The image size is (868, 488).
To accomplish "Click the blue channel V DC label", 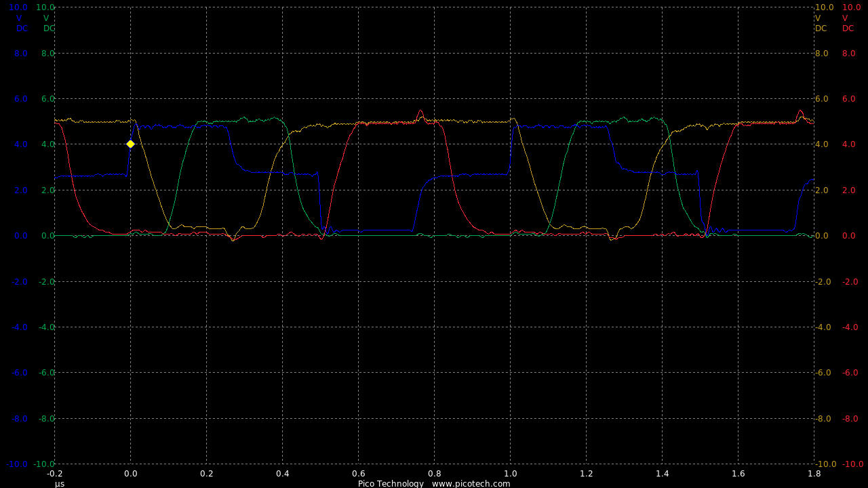I will tap(20, 24).
